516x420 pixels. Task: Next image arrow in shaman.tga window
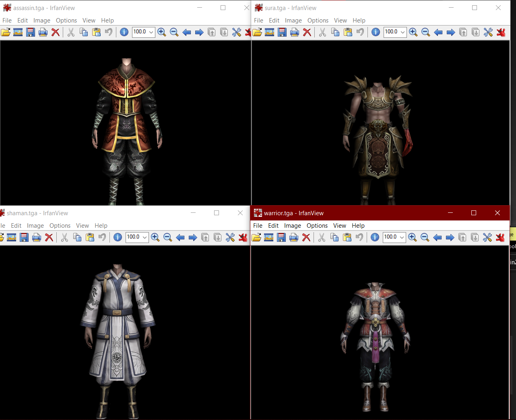[193, 237]
